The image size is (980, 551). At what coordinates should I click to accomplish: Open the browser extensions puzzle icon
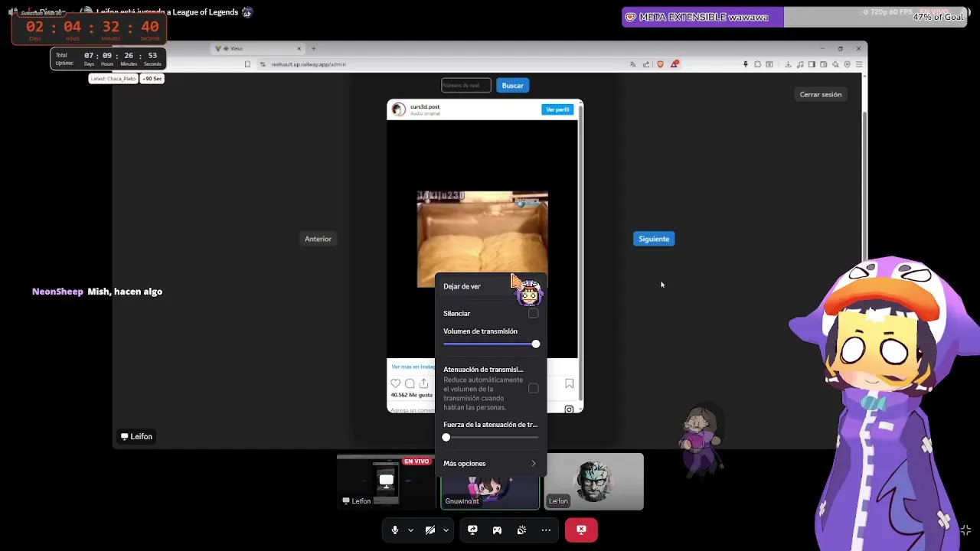click(757, 64)
